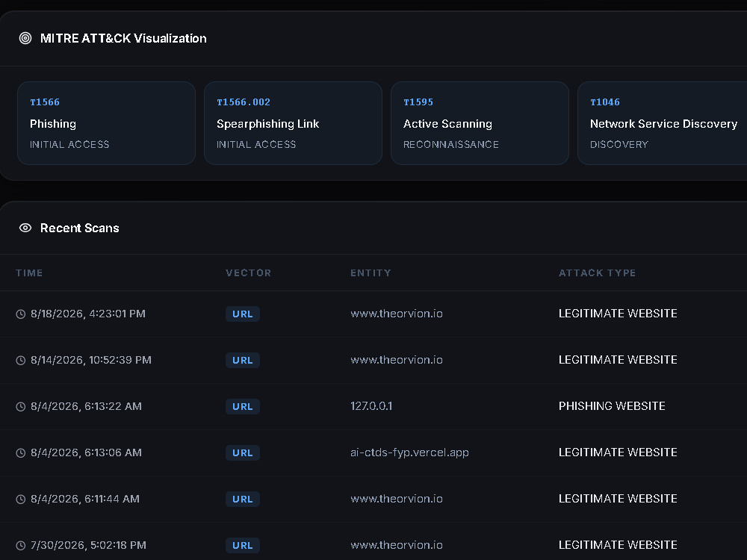This screenshot has width=747, height=560.
Task: Click RECONNAISSANCE tactic label under Active Scanning
Action: [x=451, y=144]
